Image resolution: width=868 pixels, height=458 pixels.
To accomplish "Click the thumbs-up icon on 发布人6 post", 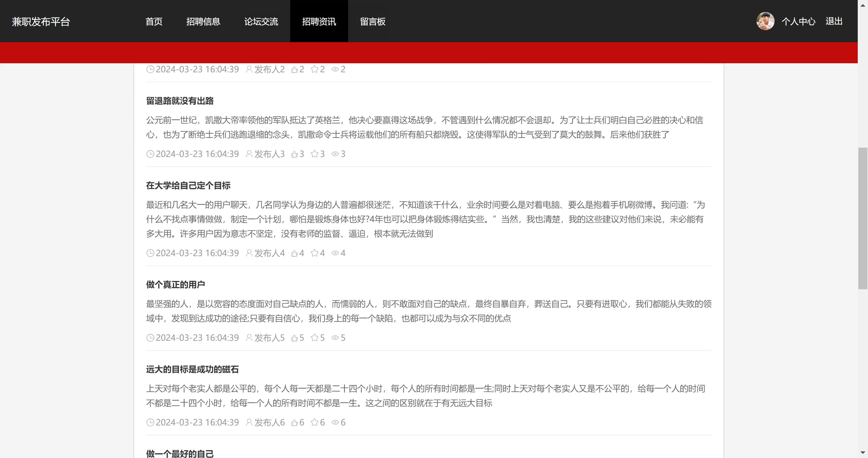I will 294,423.
